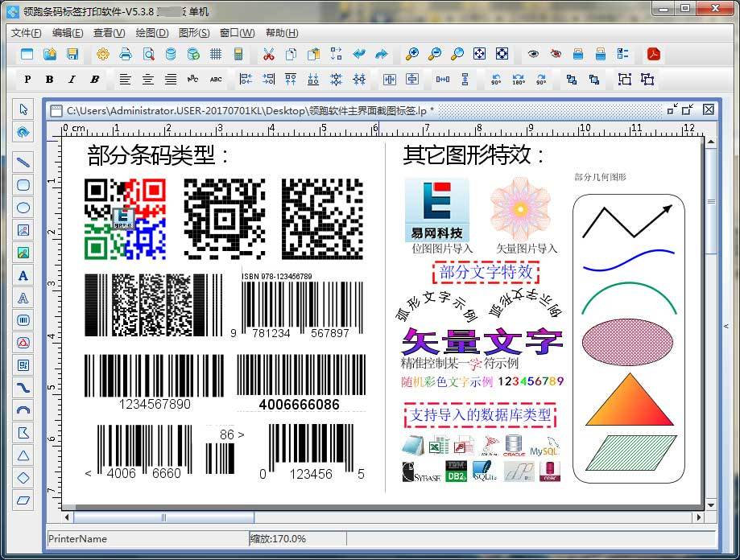Screen dimensions: 740x560
Task: Open the 文件(F) menu
Action: click(27, 33)
